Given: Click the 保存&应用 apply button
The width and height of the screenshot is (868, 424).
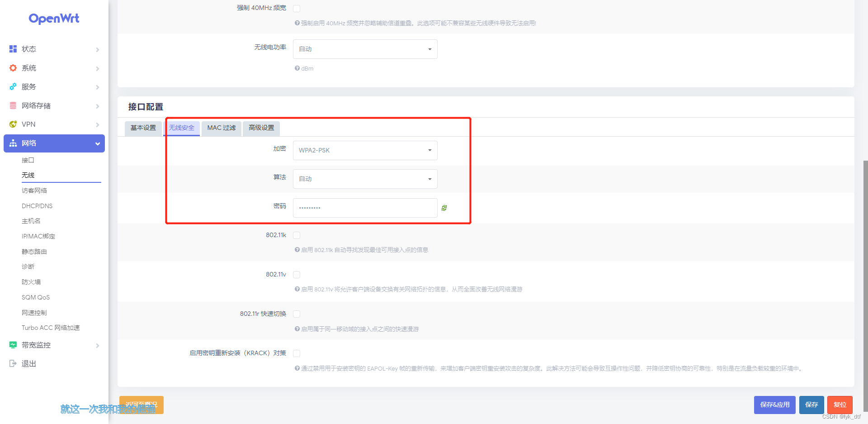Looking at the screenshot, I should coord(774,405).
